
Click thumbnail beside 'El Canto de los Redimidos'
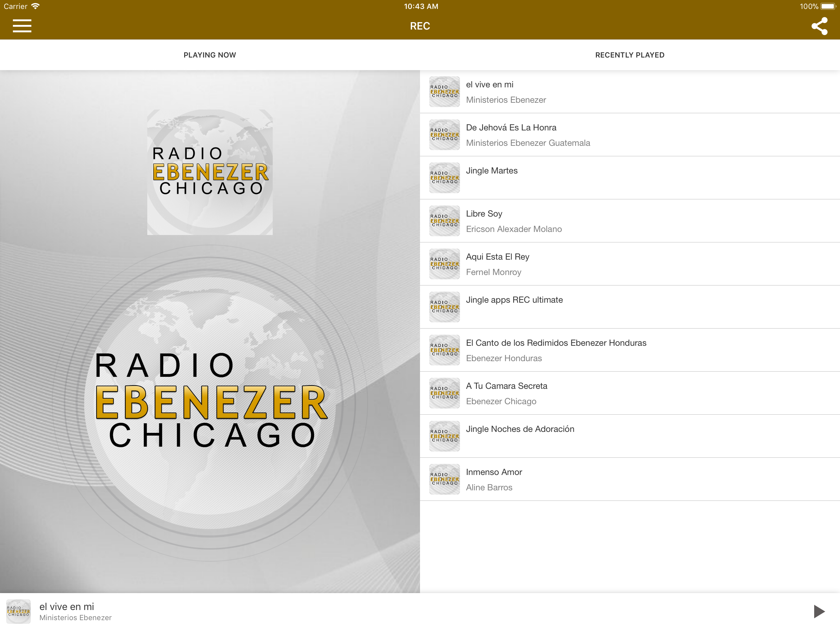pyautogui.click(x=444, y=350)
